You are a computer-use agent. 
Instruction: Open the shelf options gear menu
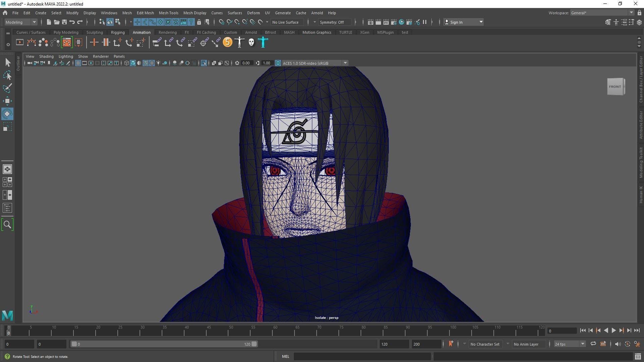click(8, 44)
